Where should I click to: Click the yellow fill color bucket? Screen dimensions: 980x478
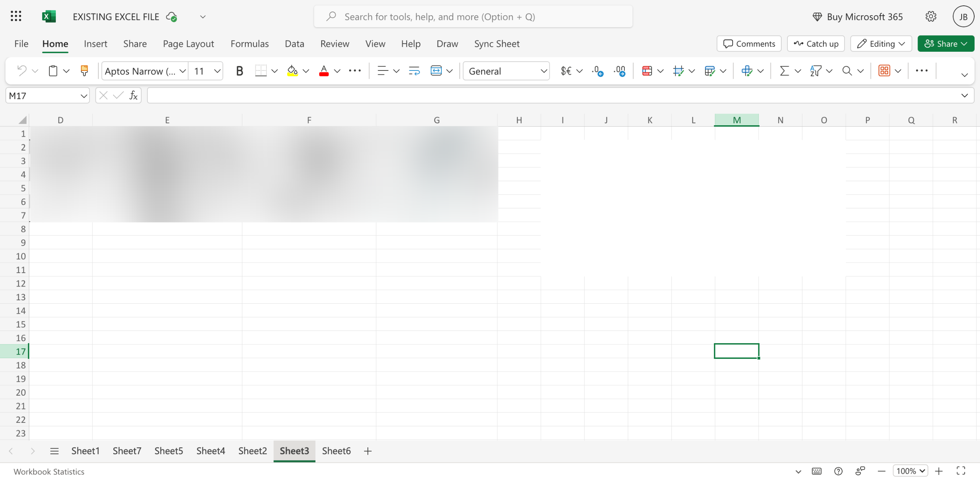(x=292, y=71)
